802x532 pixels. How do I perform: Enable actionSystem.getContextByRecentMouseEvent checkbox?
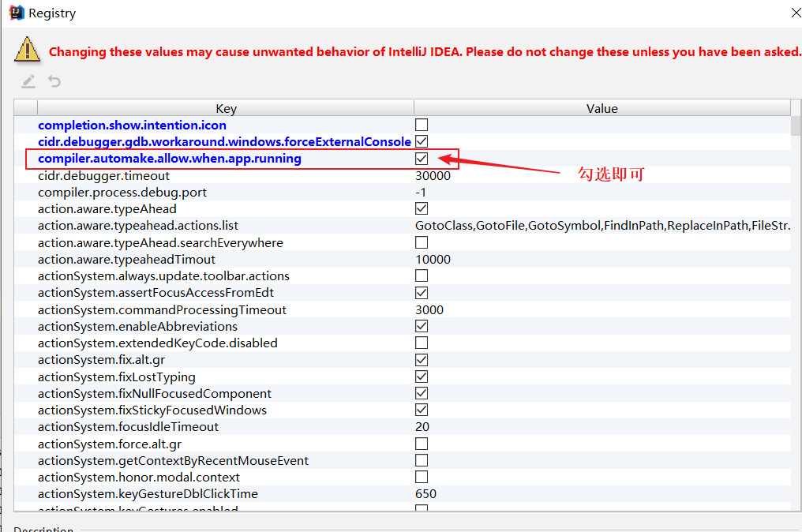tap(422, 460)
